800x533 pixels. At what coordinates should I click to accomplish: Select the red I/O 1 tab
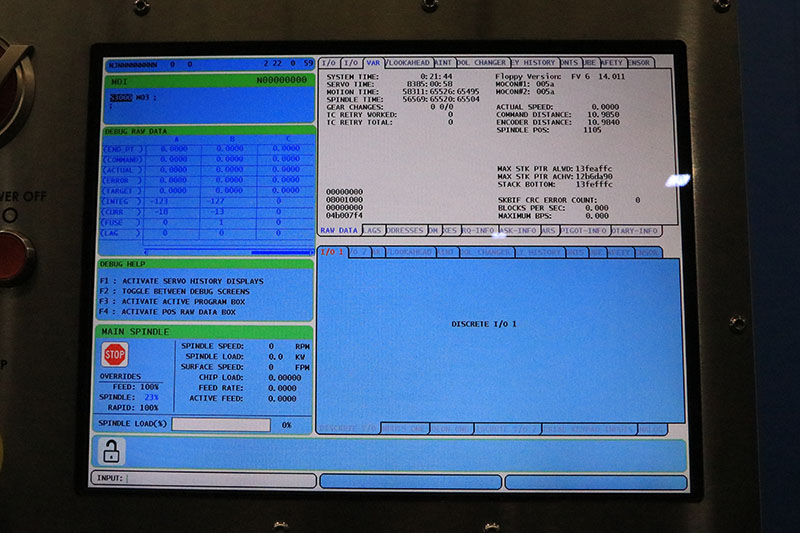(x=331, y=252)
